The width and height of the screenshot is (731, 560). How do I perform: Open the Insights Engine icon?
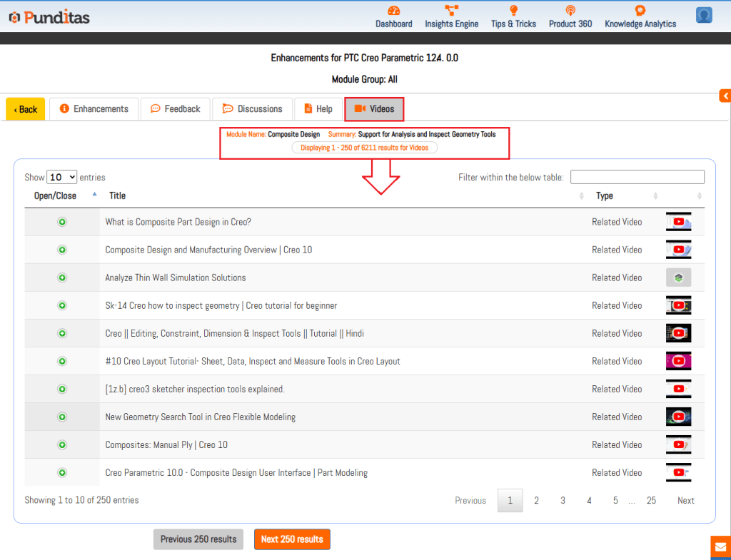(x=451, y=11)
